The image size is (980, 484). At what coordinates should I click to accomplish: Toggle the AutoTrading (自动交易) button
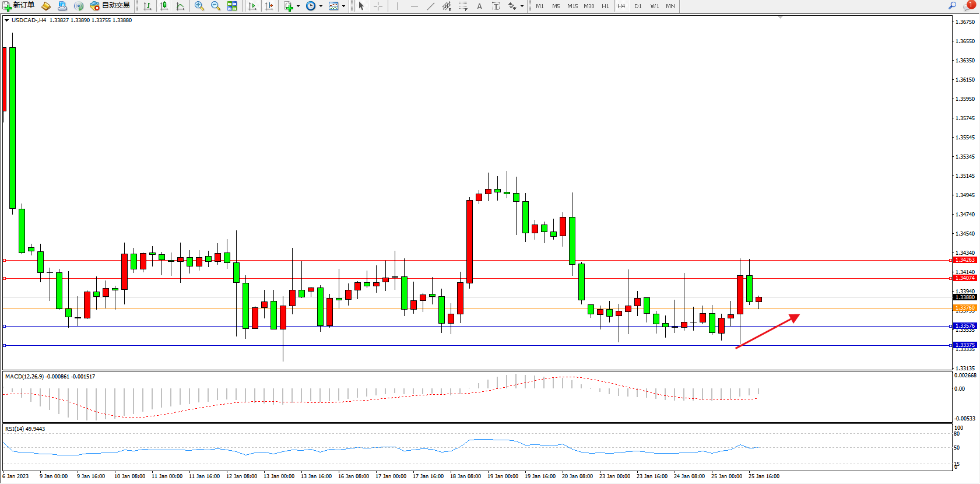tap(110, 6)
